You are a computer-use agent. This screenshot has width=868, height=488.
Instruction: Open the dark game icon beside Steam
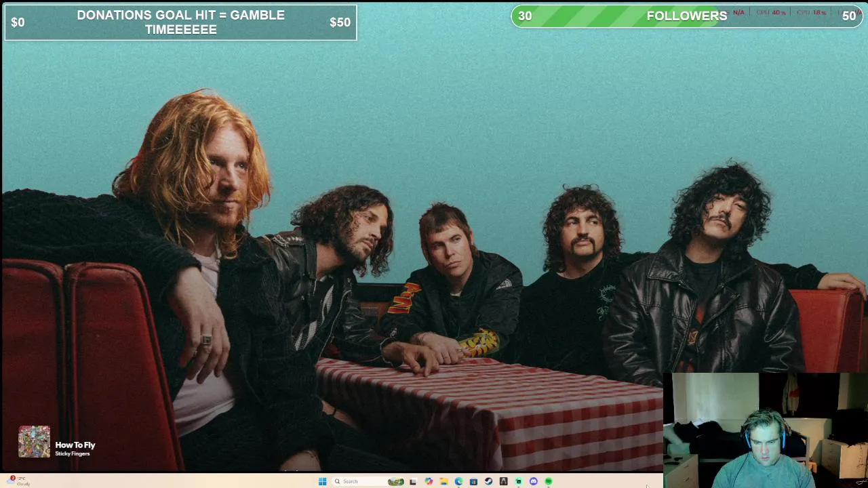pos(503,481)
